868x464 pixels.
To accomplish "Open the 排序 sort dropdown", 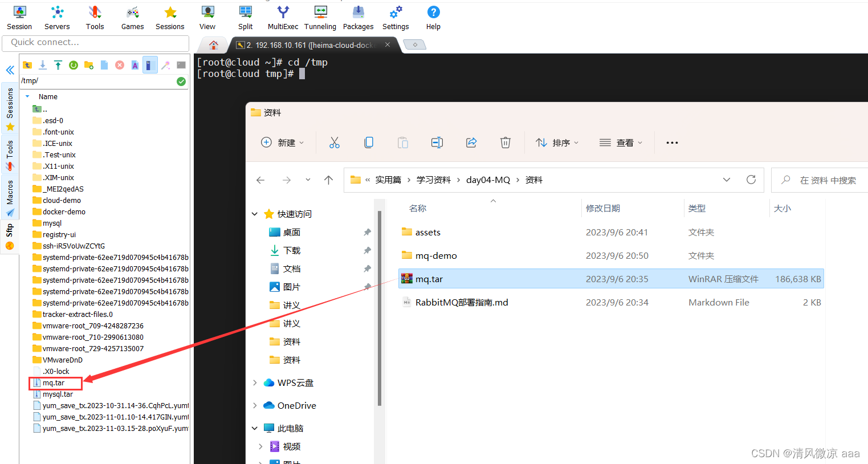I will 557,143.
